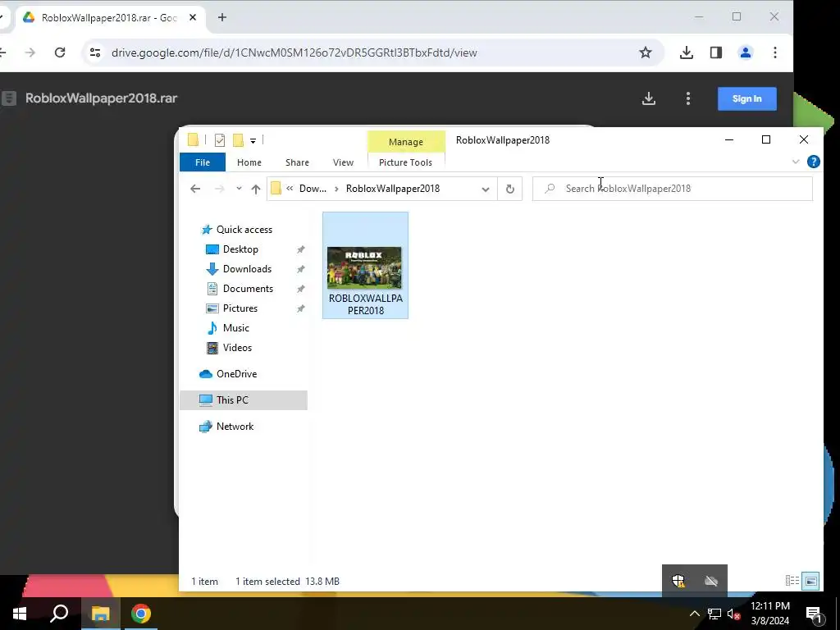Open the File tab in Explorer
The width and height of the screenshot is (840, 630).
coord(203,162)
